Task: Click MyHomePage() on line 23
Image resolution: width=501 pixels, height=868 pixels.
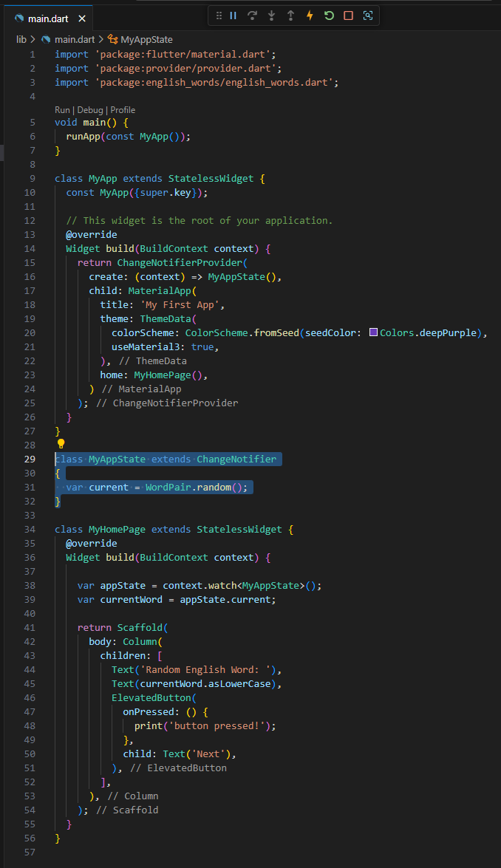Action: (x=168, y=375)
